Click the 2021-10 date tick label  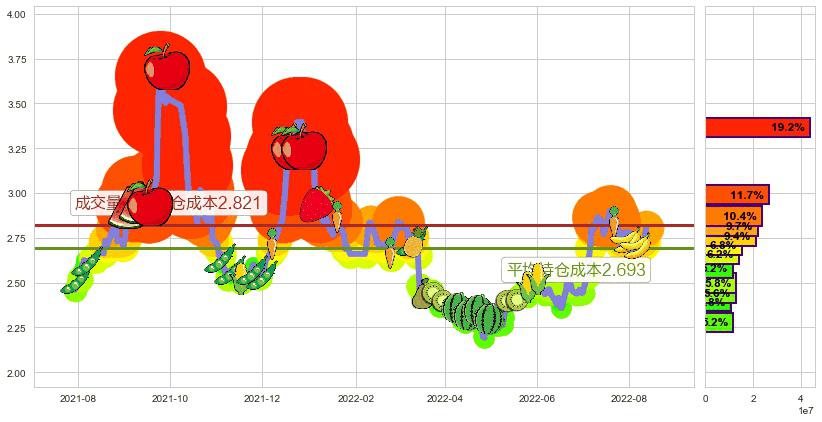(x=169, y=398)
